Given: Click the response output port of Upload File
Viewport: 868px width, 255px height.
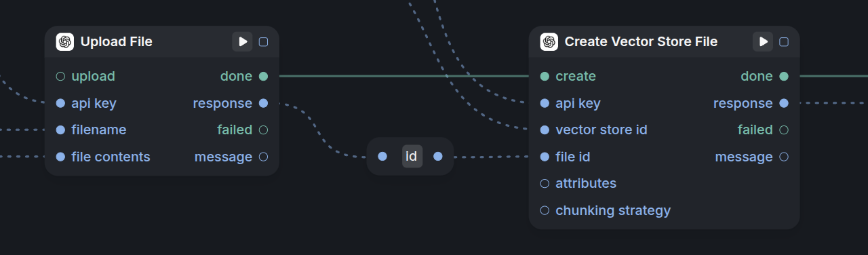Looking at the screenshot, I should (x=263, y=103).
